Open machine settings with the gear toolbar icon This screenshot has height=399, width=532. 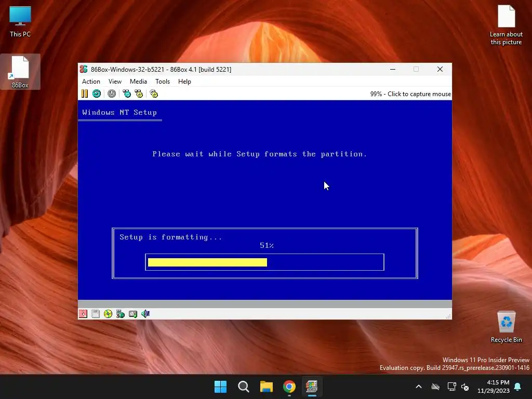coord(154,94)
